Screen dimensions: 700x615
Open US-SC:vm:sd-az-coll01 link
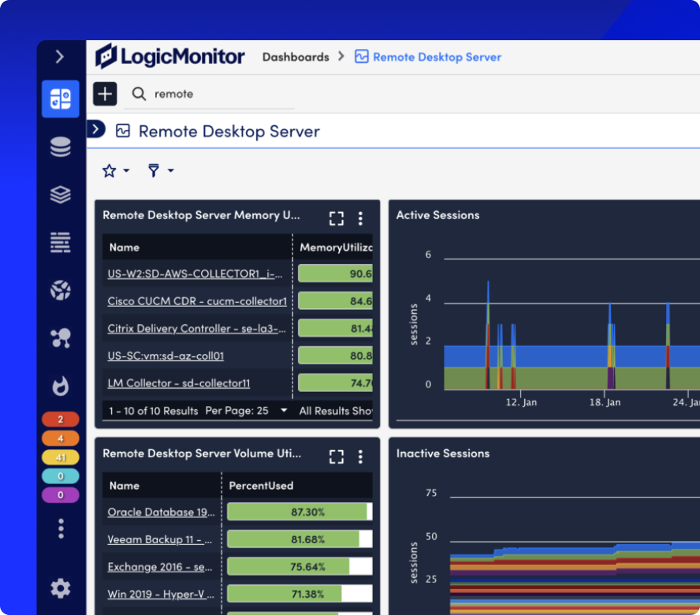click(x=166, y=356)
